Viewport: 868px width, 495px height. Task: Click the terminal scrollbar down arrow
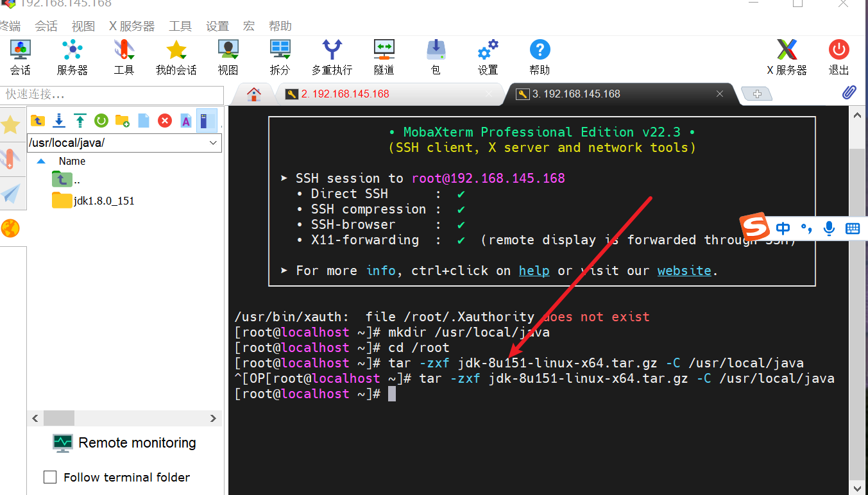click(x=858, y=488)
